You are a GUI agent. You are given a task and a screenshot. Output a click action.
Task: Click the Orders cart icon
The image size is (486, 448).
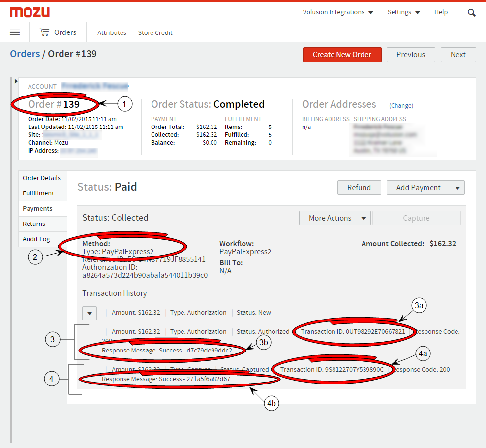pyautogui.click(x=44, y=32)
